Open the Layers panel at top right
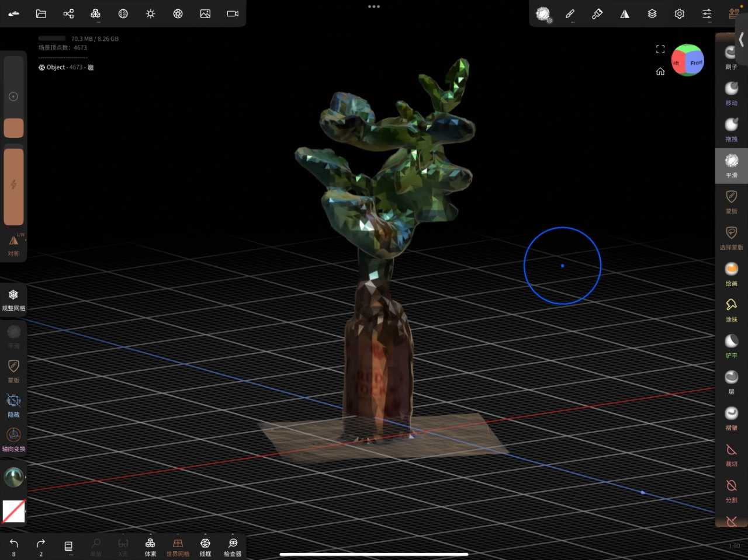Viewport: 748px width, 560px height. (x=652, y=13)
